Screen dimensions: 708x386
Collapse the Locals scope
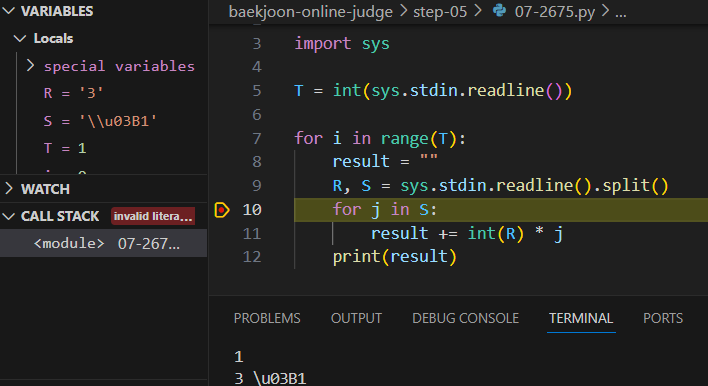[20, 38]
